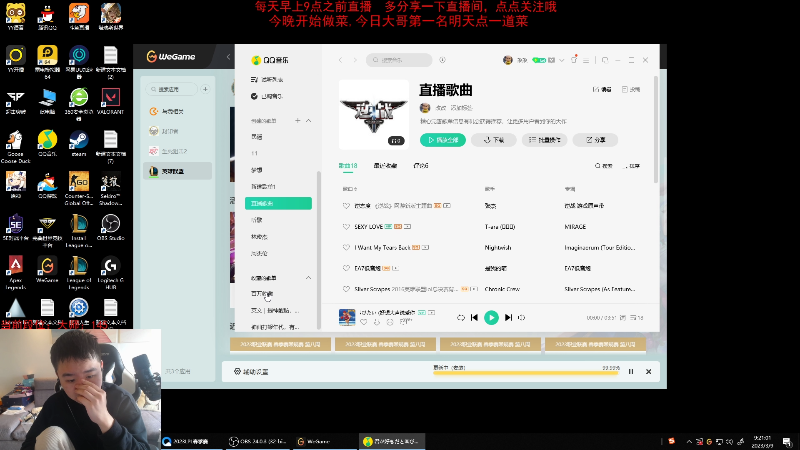Screen dimensions: 800x450
Task: Open comments for the currently playing song
Action: point(405,322)
